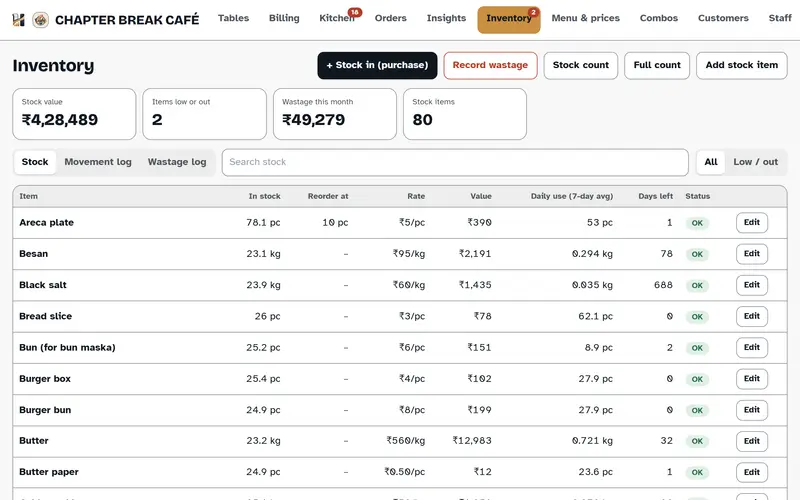800x500 pixels.
Task: Edit the Bread slice row
Action: click(x=752, y=316)
